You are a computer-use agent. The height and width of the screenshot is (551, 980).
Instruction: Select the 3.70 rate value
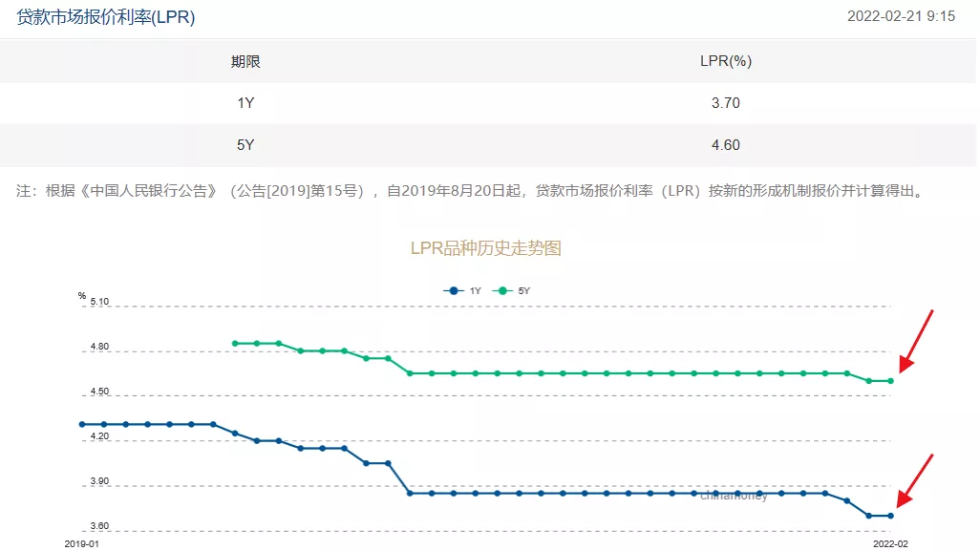[726, 103]
